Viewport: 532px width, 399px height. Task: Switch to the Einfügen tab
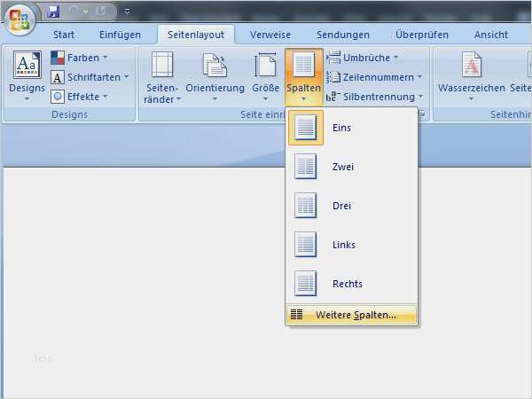[x=120, y=35]
